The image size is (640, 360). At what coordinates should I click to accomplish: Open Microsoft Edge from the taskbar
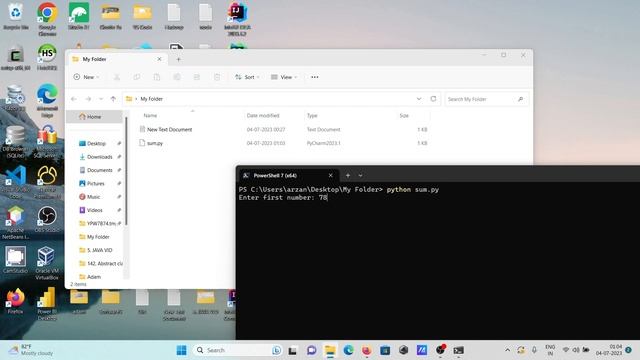pos(348,350)
